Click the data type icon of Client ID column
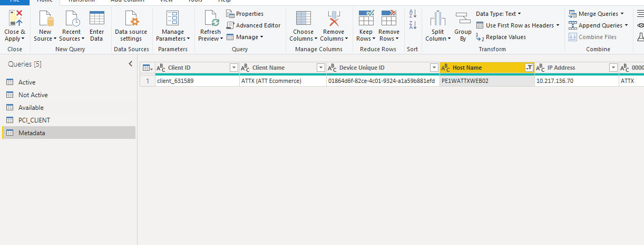 161,68
